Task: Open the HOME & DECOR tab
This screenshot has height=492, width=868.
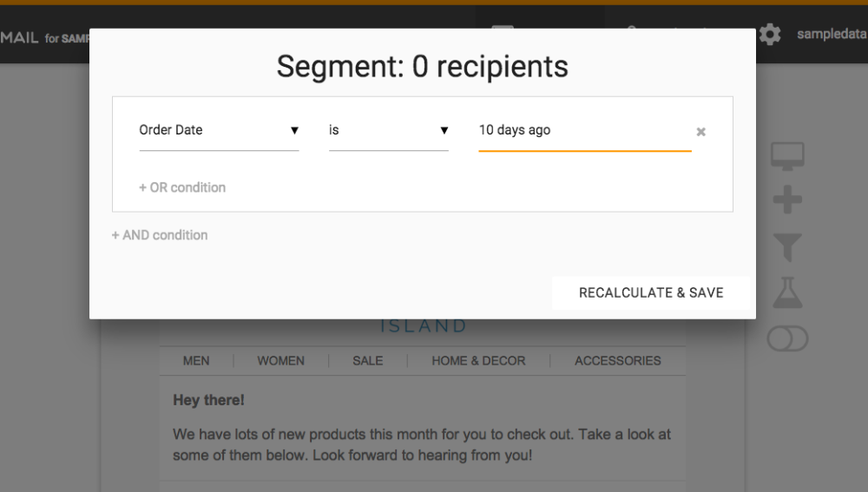Action: [478, 361]
